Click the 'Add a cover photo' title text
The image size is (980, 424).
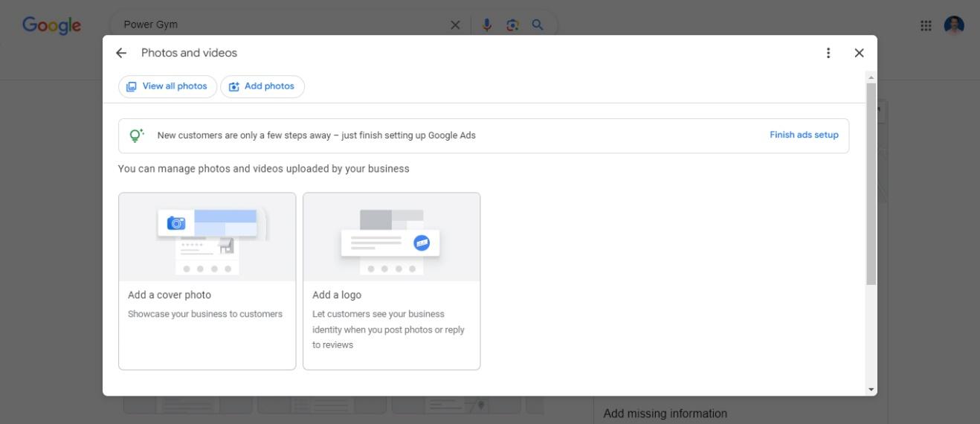coord(170,295)
